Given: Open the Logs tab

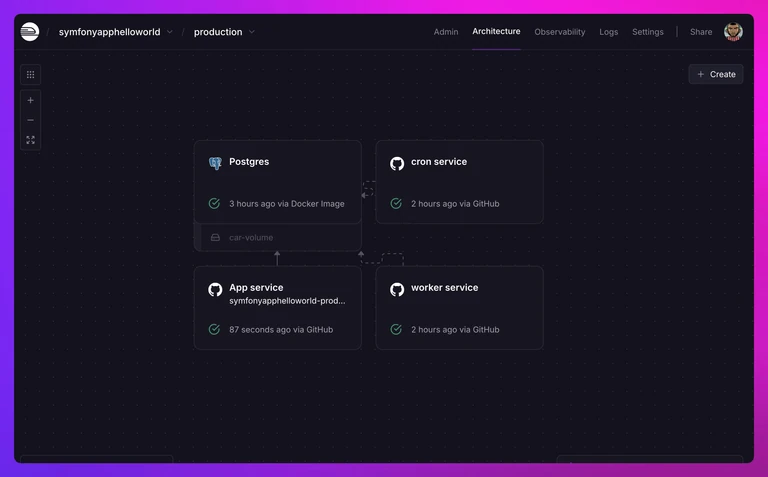Looking at the screenshot, I should [x=609, y=32].
